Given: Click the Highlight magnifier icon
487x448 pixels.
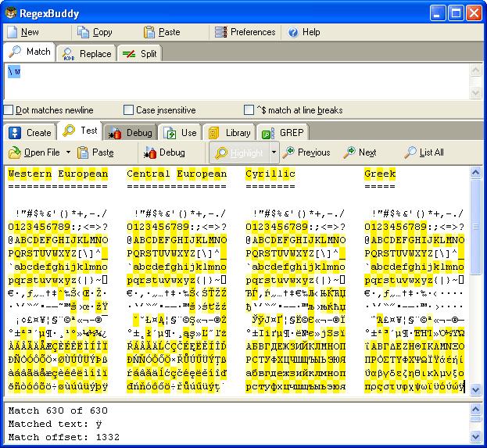Looking at the screenshot, I should coord(221,153).
